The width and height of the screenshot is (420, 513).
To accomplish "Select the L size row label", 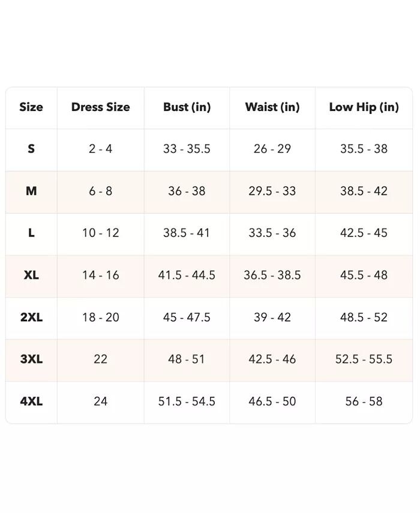I will point(31,233).
